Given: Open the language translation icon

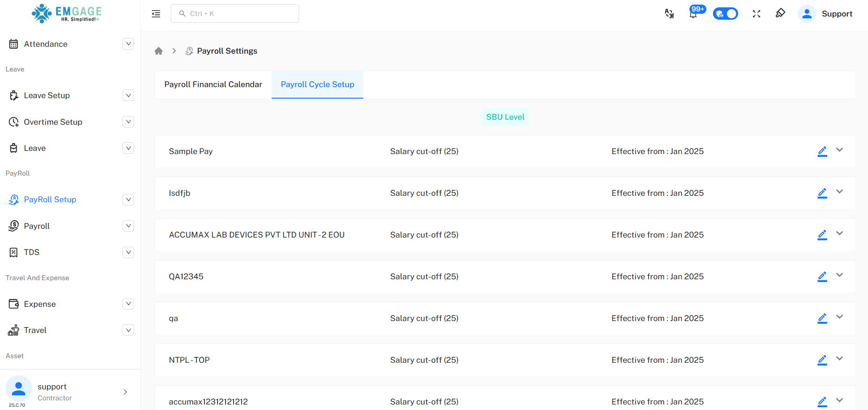Looking at the screenshot, I should pyautogui.click(x=669, y=14).
